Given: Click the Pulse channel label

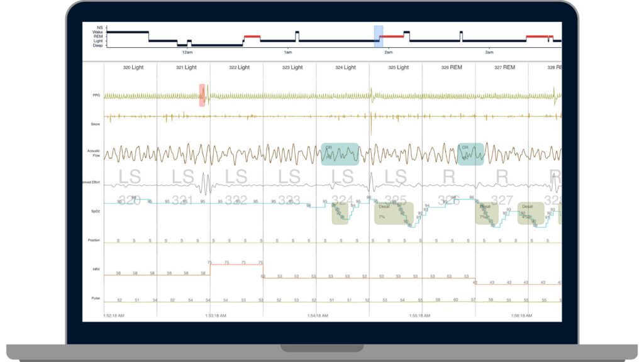Looking at the screenshot, I should coord(94,298).
